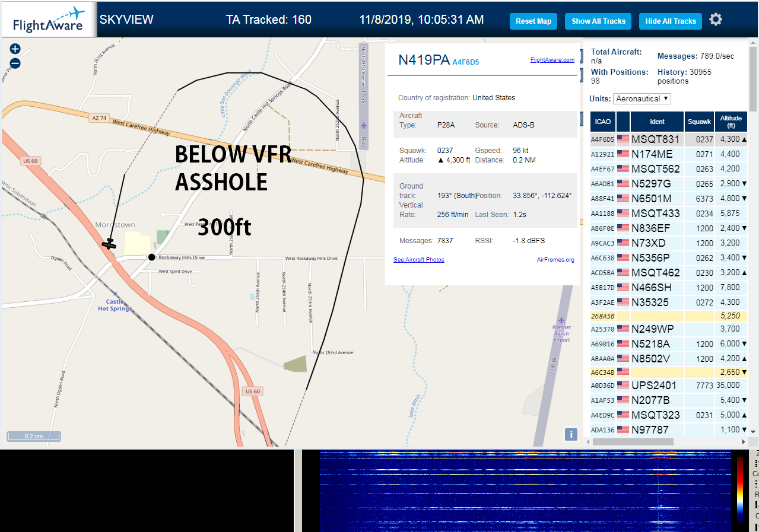Click the US flag beside UPS2401
The image size is (759, 532).
[x=623, y=386]
